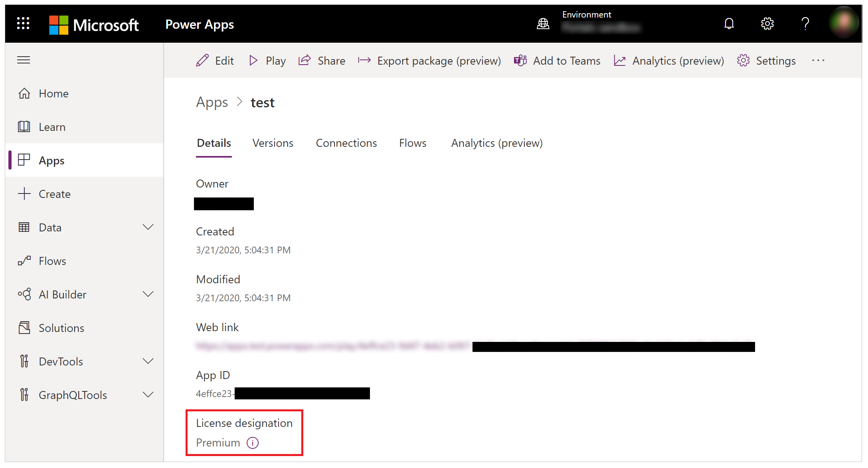The height and width of the screenshot is (468, 868).
Task: Select the Analytics preview tab
Action: coord(497,143)
